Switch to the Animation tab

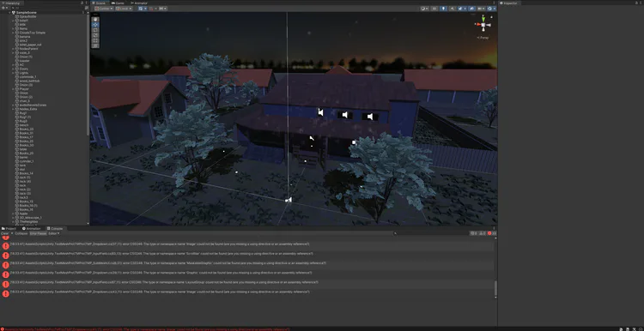tap(32, 228)
